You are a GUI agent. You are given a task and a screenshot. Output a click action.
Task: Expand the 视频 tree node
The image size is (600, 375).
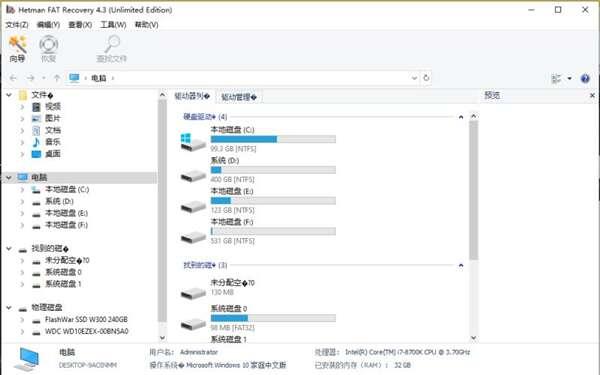click(x=22, y=107)
